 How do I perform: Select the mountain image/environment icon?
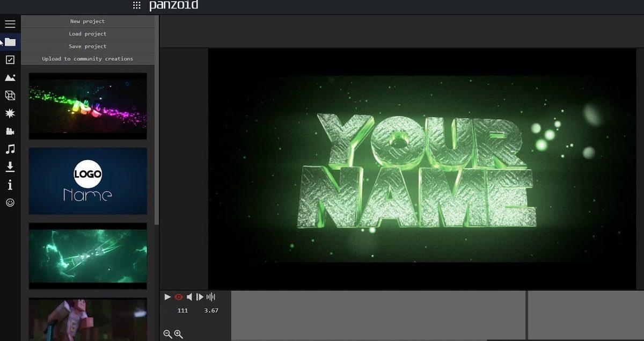click(10, 77)
